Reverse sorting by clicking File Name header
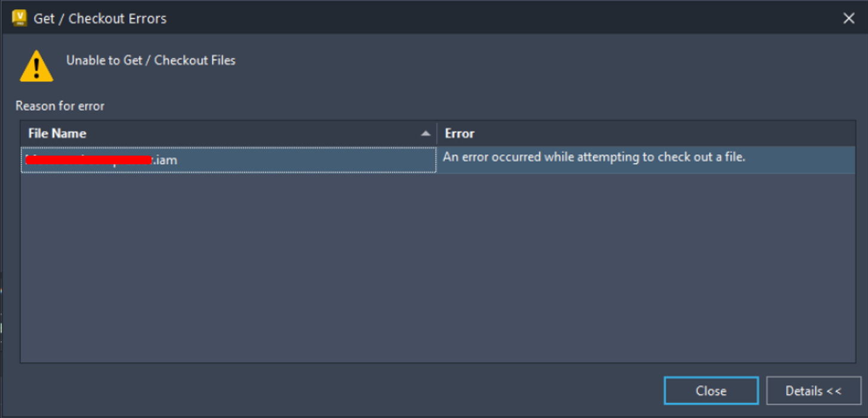868x418 pixels. pos(57,133)
